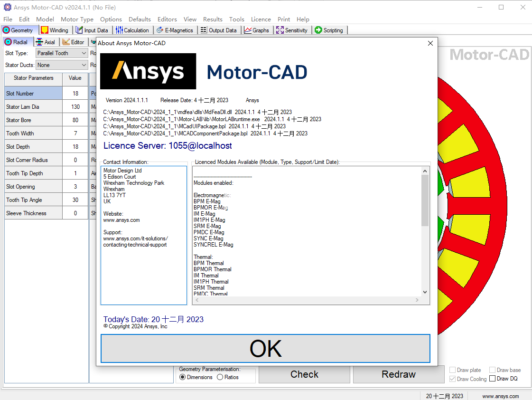Click the Ansys logo in About dialog
This screenshot has height=400, width=532.
(148, 71)
